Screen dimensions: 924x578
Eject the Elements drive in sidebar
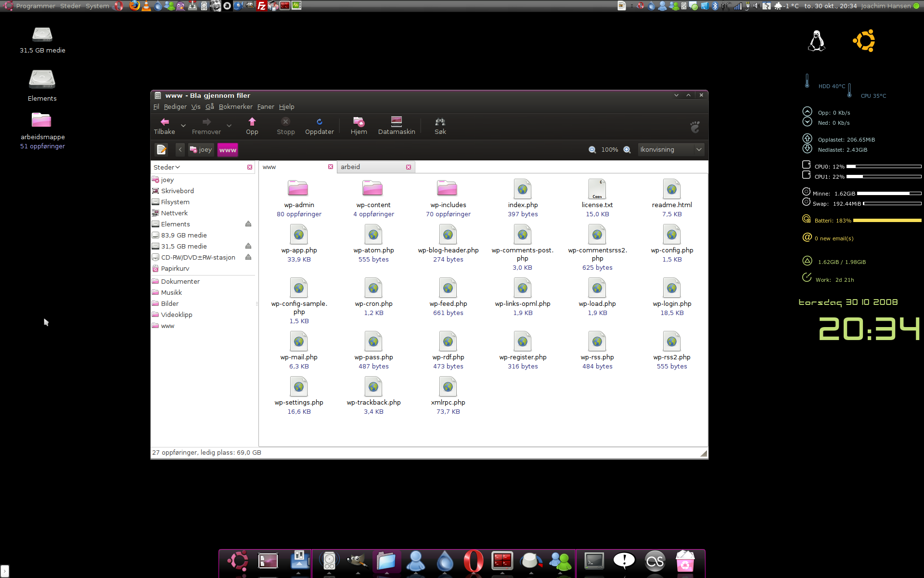248,224
